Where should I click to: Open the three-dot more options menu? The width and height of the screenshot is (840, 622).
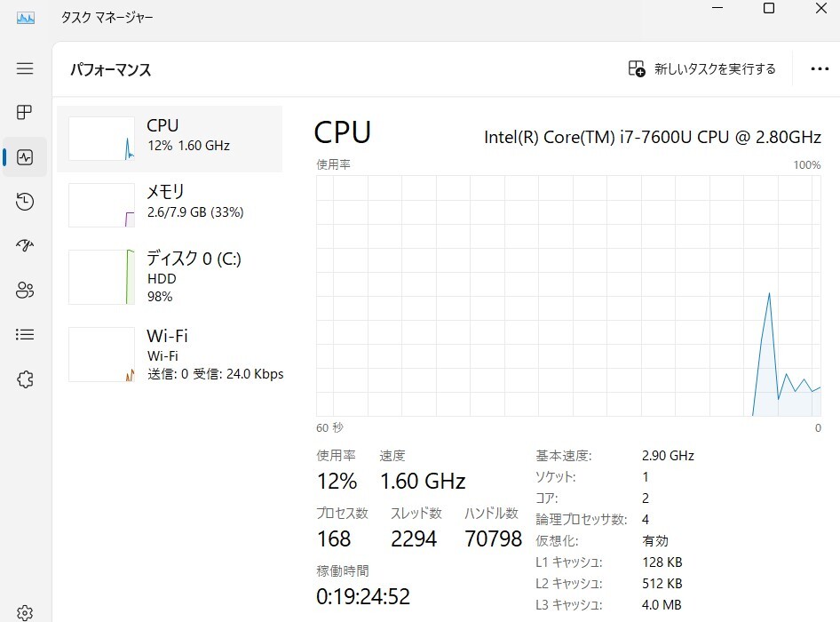point(819,68)
